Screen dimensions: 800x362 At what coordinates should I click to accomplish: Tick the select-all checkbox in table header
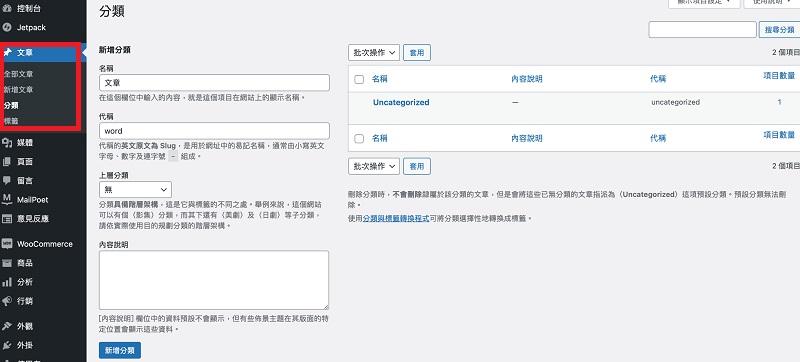[359, 80]
